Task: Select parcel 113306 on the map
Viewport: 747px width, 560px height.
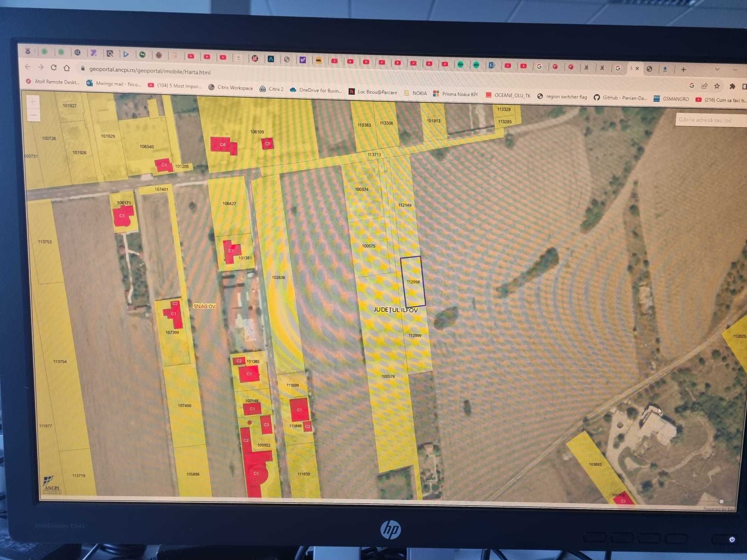Action: (386, 123)
